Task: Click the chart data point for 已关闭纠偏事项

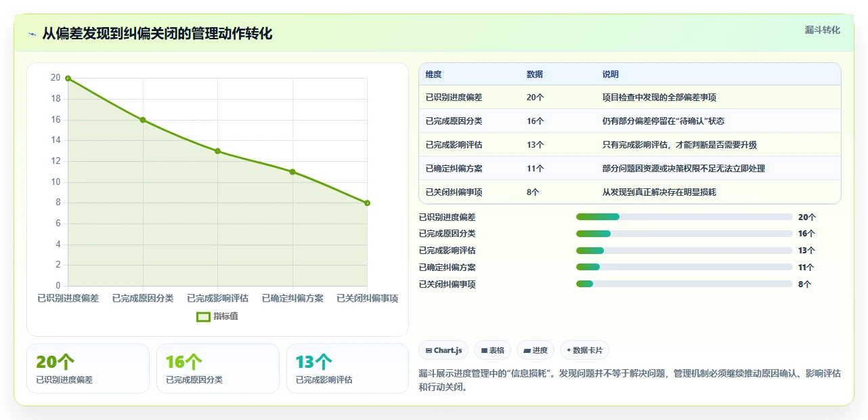Action: point(367,203)
